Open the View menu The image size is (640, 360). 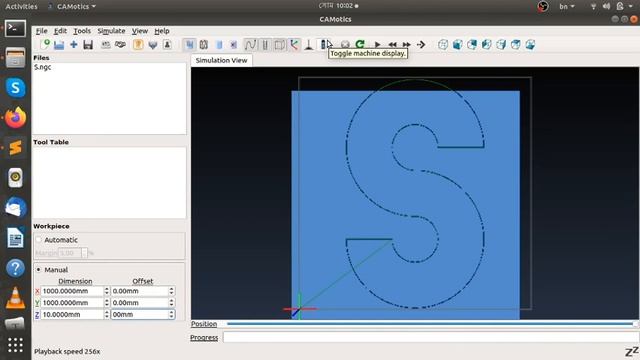(x=140, y=31)
